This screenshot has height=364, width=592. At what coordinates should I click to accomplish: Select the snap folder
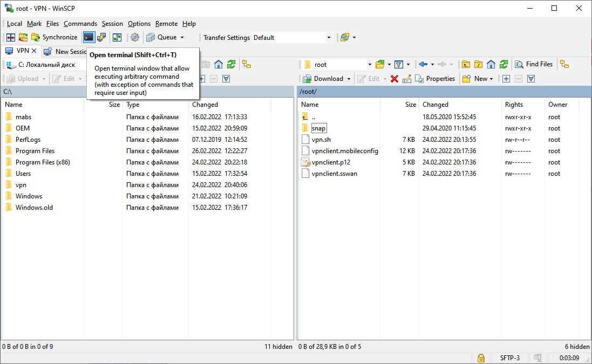318,128
